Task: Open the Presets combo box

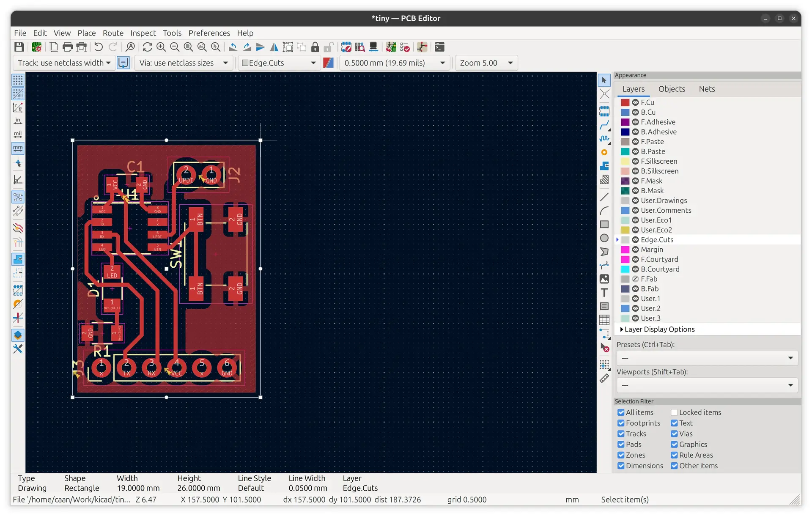Action: [x=707, y=358]
